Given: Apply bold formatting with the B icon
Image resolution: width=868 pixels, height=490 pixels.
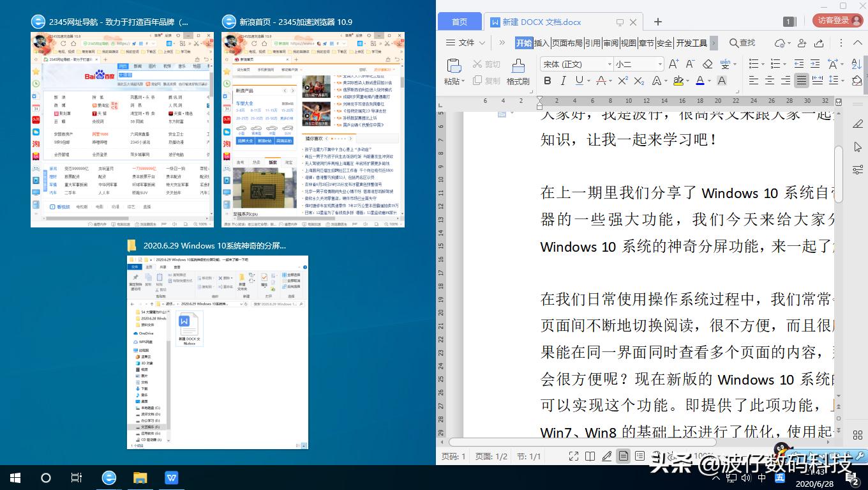Looking at the screenshot, I should point(547,80).
